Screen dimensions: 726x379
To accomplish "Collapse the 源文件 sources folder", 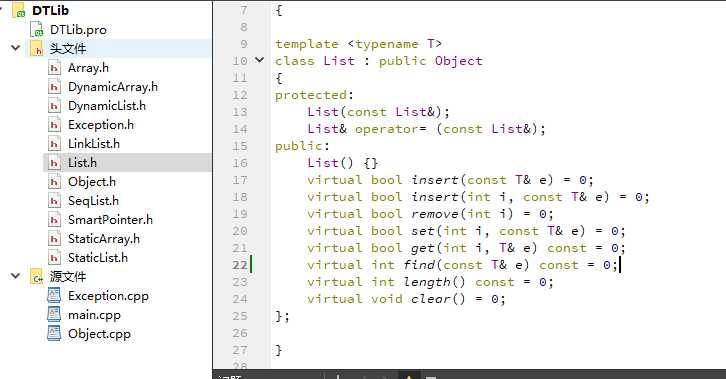I will pos(16,276).
